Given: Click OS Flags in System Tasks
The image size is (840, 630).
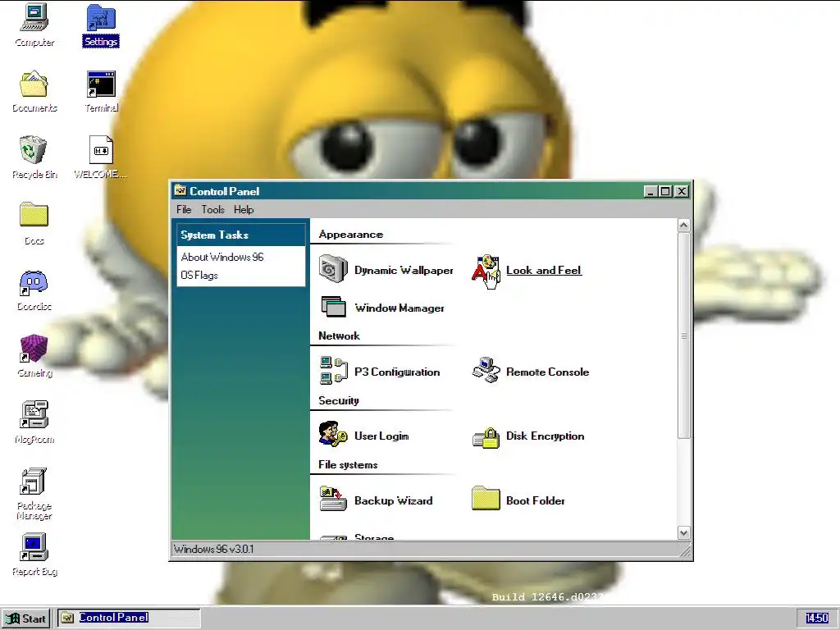Looking at the screenshot, I should 199,275.
